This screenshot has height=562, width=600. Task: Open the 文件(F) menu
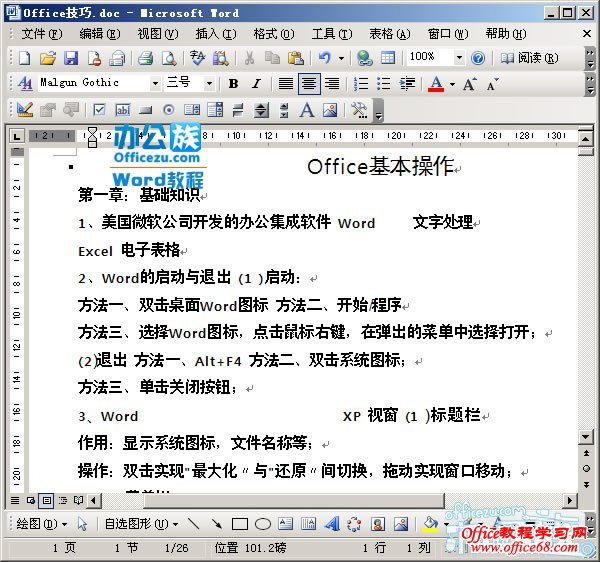pos(42,34)
